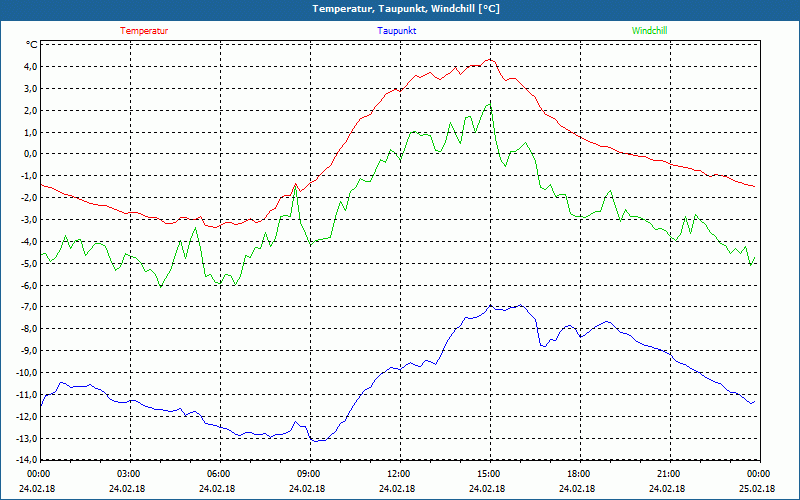The width and height of the screenshot is (800, 500).
Task: Click the -7,0 y-axis value
Action: [x=28, y=307]
